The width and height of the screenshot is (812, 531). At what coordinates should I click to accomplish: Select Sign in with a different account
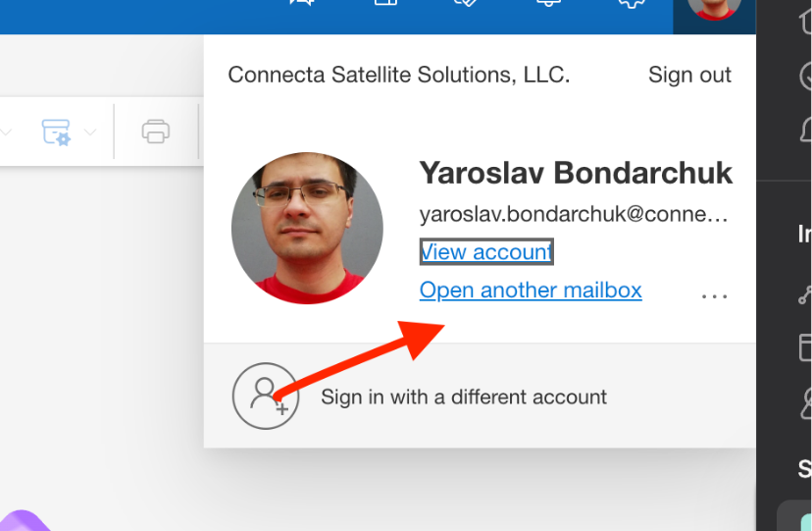click(x=463, y=397)
